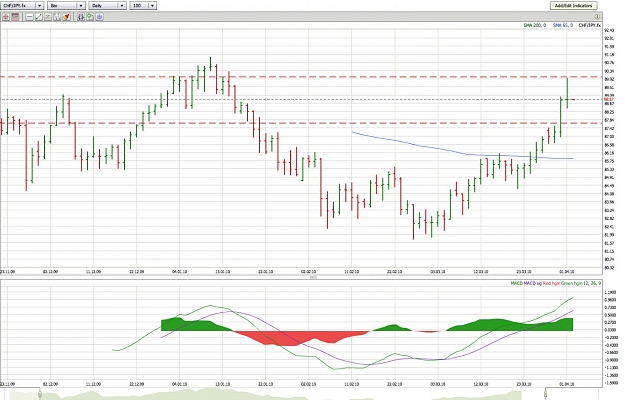The height and width of the screenshot is (400, 625).
Task: Click the 23.11.09 date under MACD panel
Action: [x=8, y=384]
